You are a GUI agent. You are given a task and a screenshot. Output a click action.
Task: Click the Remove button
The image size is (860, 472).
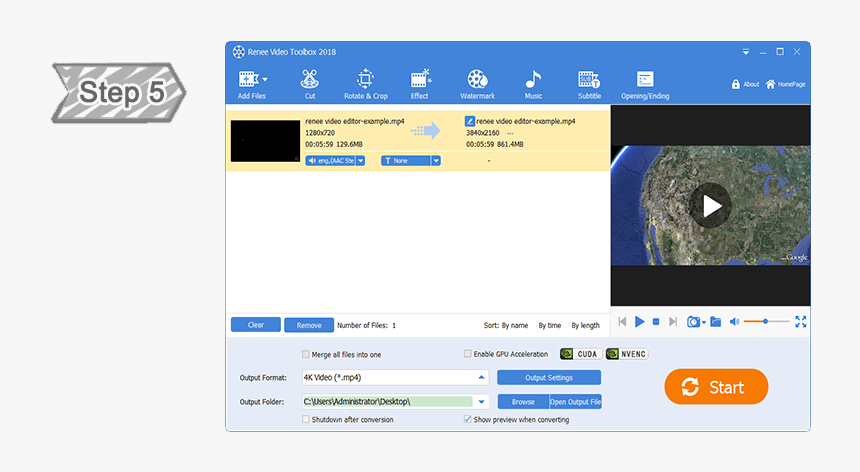[309, 325]
